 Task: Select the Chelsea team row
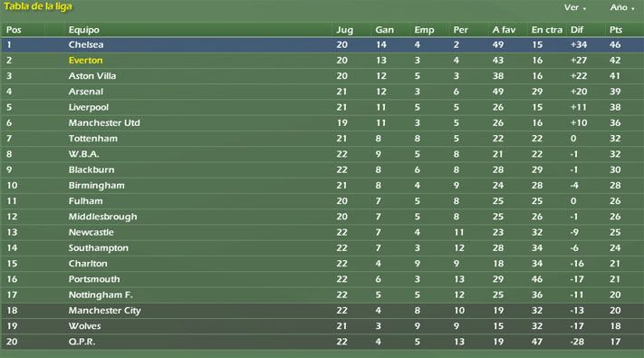click(322, 44)
